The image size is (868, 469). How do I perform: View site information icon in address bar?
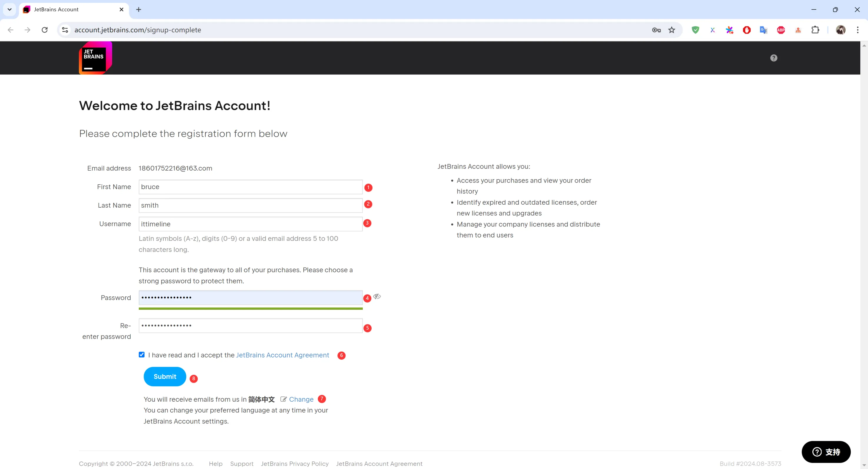[65, 30]
